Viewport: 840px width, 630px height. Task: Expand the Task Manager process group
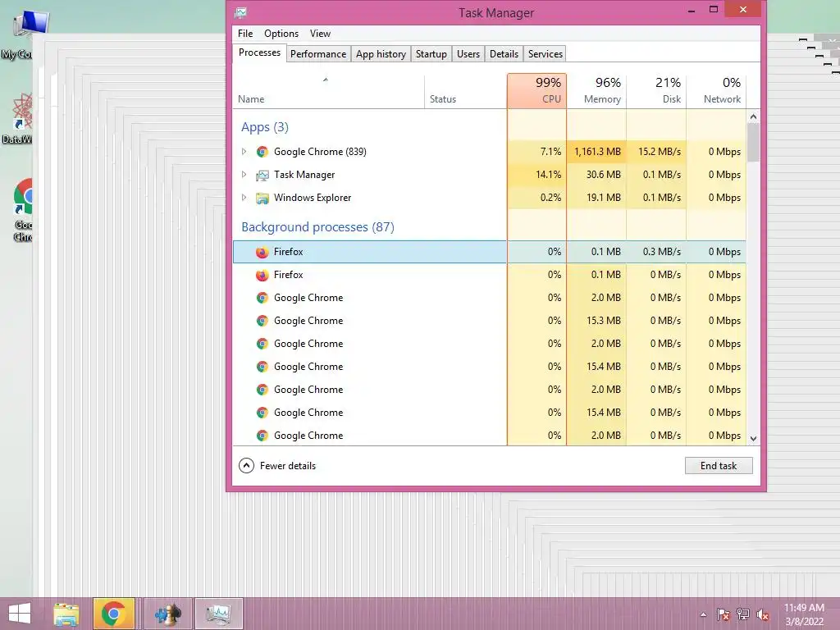pos(244,175)
